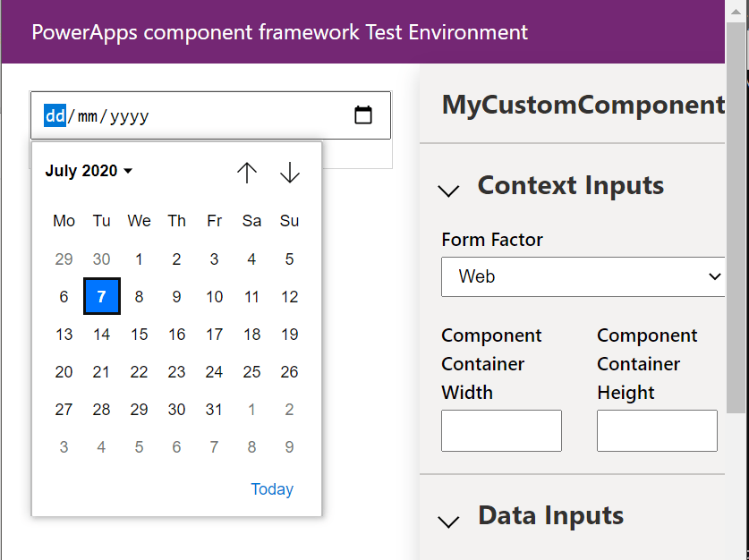Click the page vertical scrollbar thumb
Screen dimensions: 749x560
pos(736,217)
